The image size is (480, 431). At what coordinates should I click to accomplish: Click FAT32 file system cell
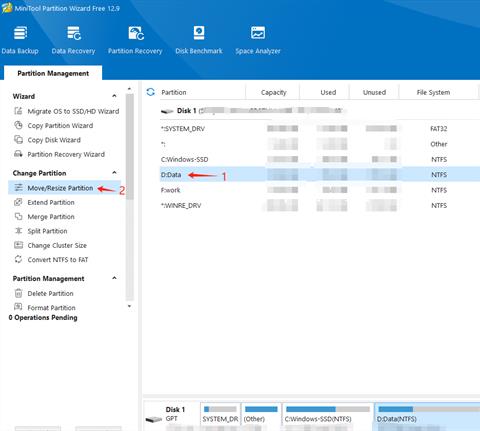click(438, 129)
